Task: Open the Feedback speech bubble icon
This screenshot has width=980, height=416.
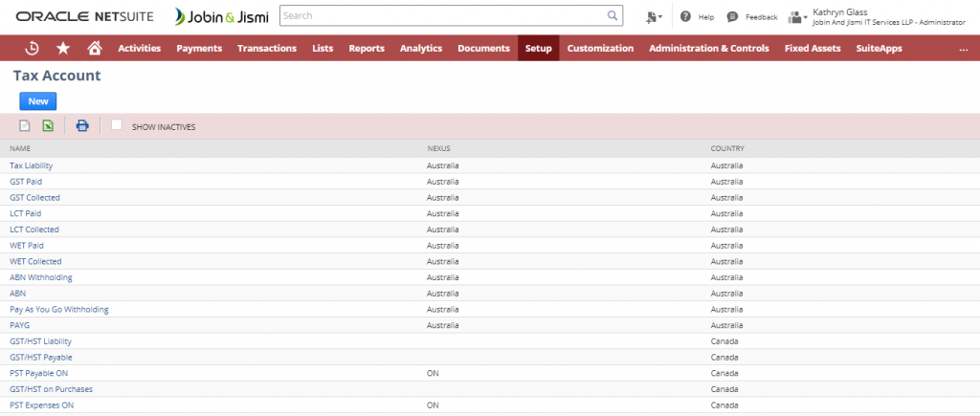Action: coord(732,16)
